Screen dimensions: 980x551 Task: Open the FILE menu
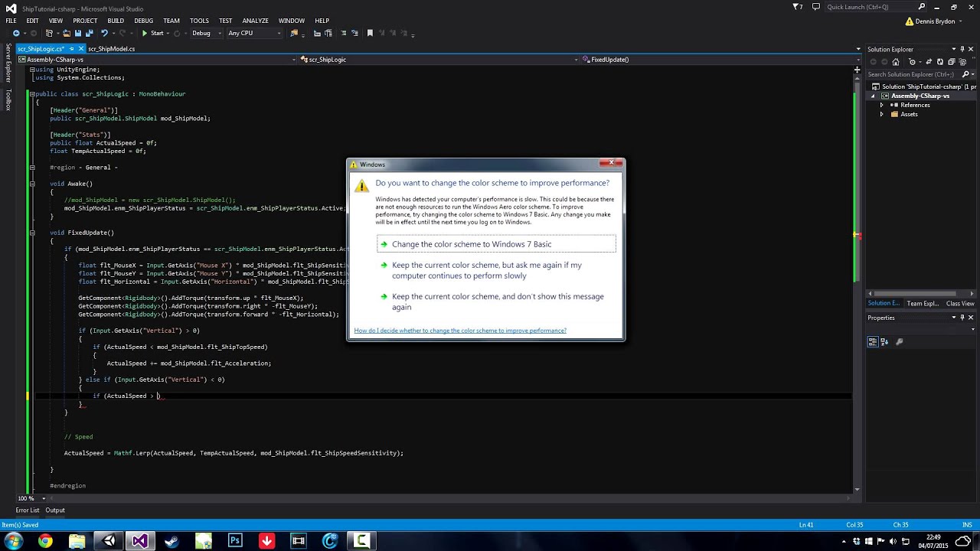(11, 21)
